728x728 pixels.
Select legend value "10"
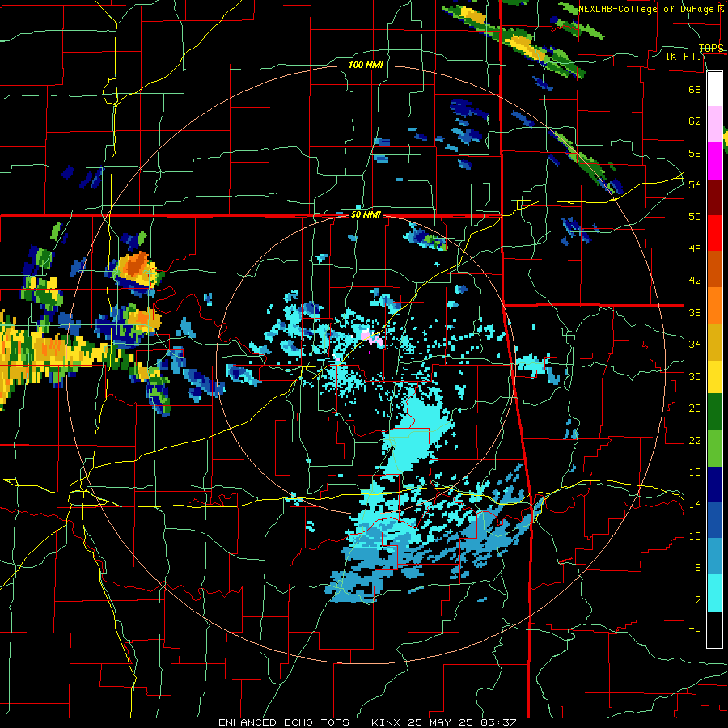pyautogui.click(x=695, y=536)
